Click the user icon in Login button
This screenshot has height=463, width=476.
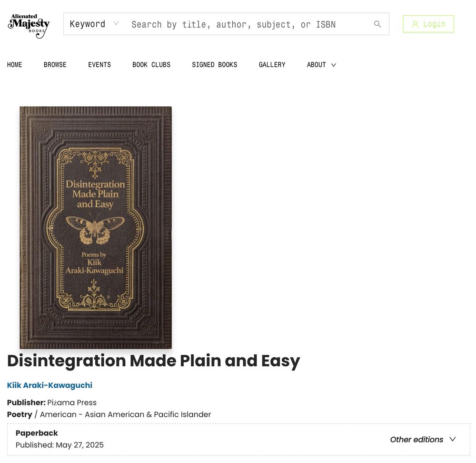click(x=415, y=24)
